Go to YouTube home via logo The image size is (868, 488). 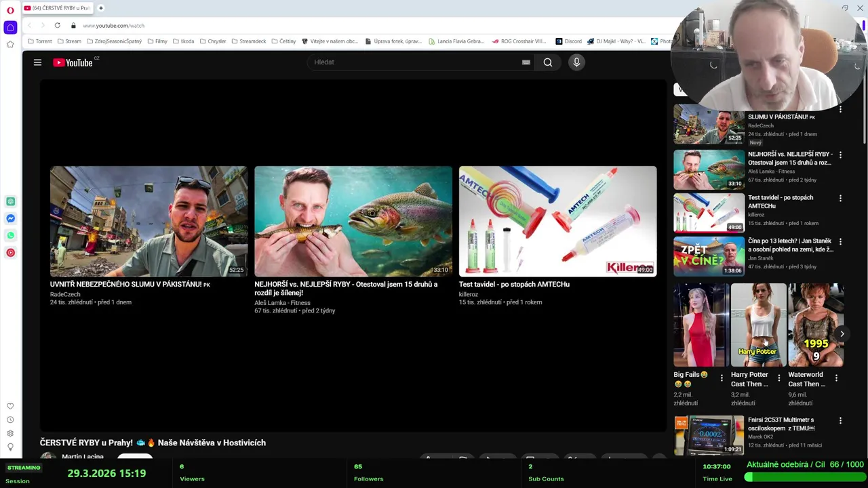[x=73, y=62]
